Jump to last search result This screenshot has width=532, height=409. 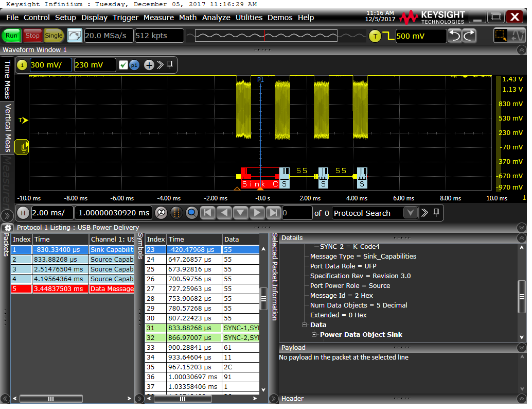point(273,213)
